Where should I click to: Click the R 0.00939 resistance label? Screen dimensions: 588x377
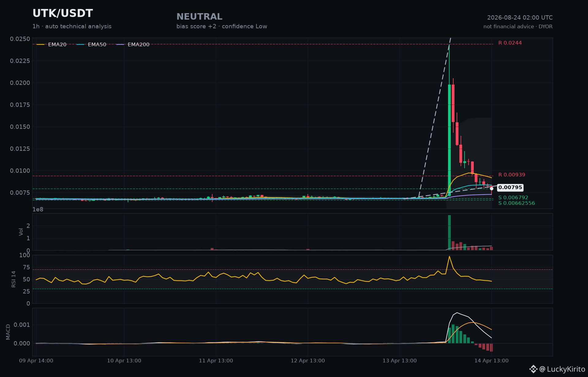coord(511,175)
